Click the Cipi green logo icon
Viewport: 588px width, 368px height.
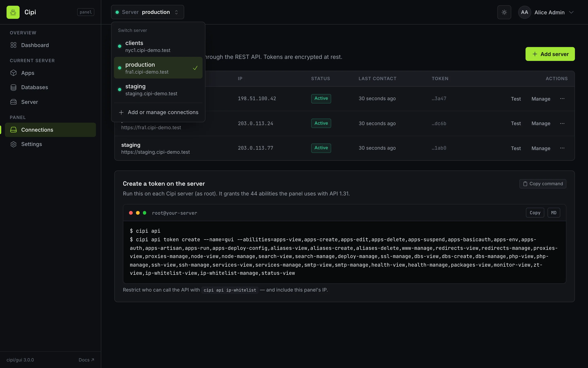pos(13,12)
